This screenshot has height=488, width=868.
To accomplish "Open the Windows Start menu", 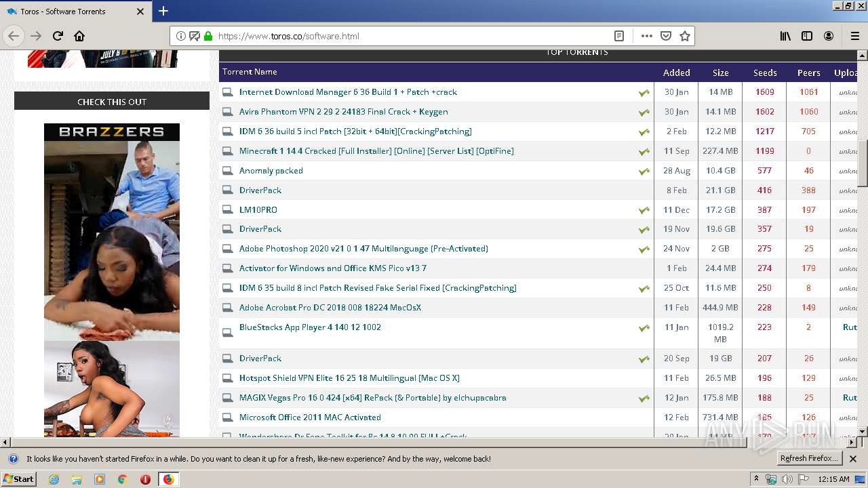I will (19, 479).
